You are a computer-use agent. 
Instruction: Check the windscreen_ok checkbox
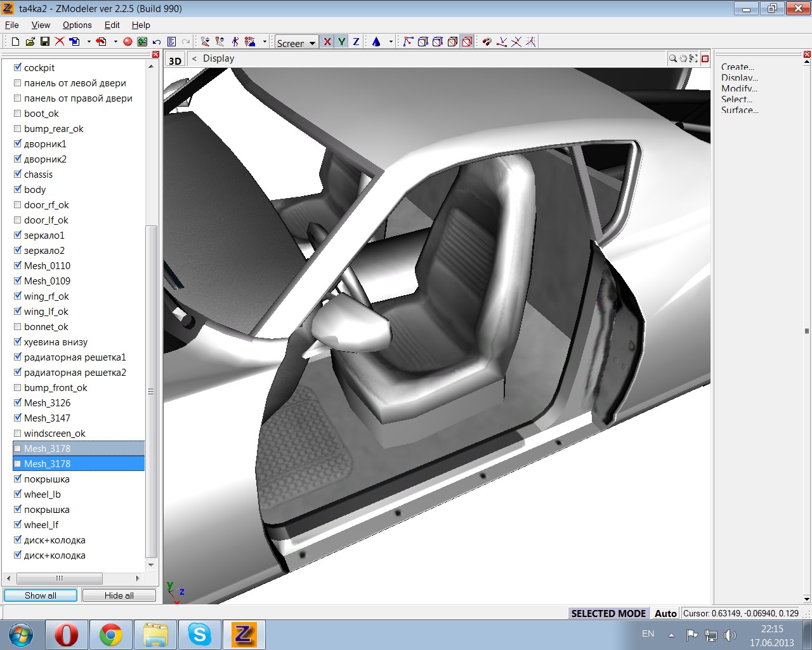tap(18, 434)
